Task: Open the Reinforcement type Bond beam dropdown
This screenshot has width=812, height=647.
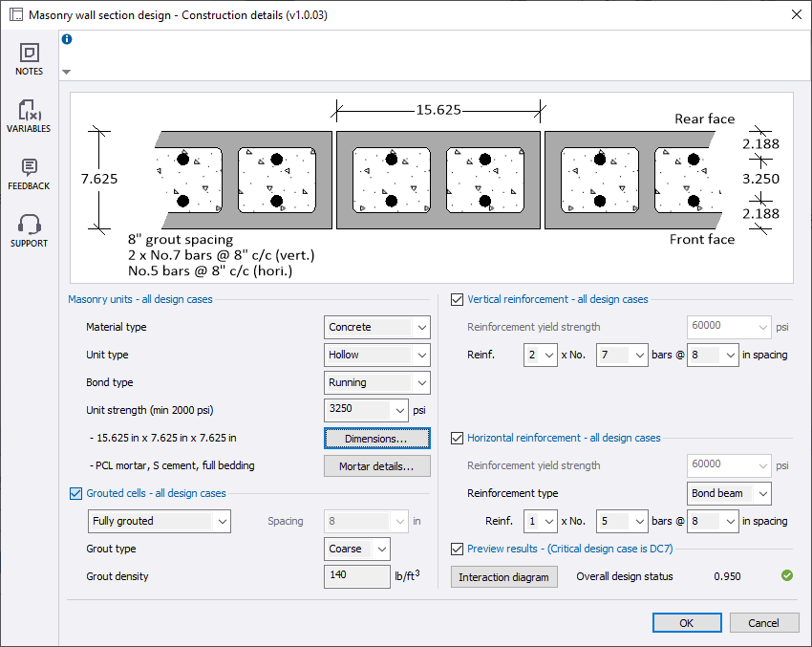Action: tap(730, 493)
